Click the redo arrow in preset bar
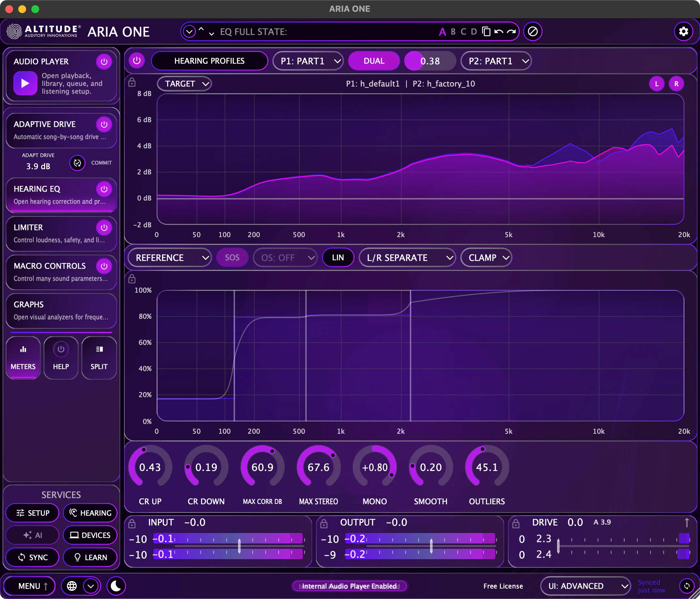Screen dimensions: 700x599 pyautogui.click(x=511, y=31)
